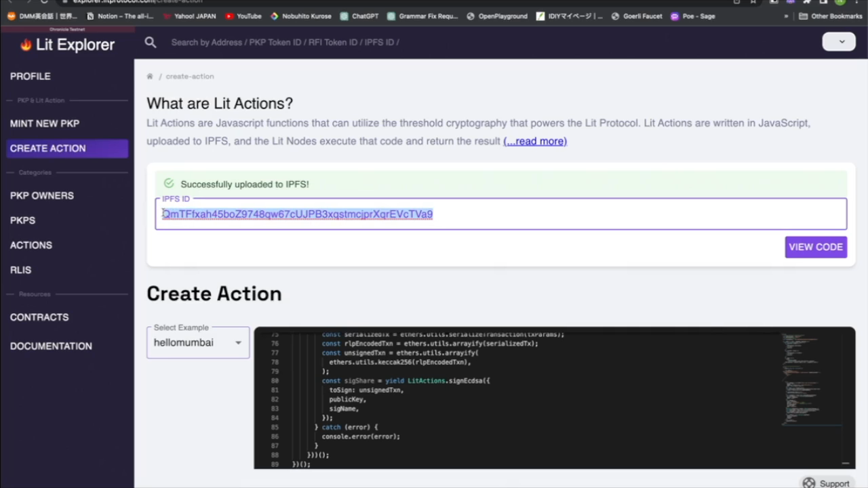Open the ChatGPT bookmark
Viewport: 868px width, 488px height.
(x=359, y=16)
